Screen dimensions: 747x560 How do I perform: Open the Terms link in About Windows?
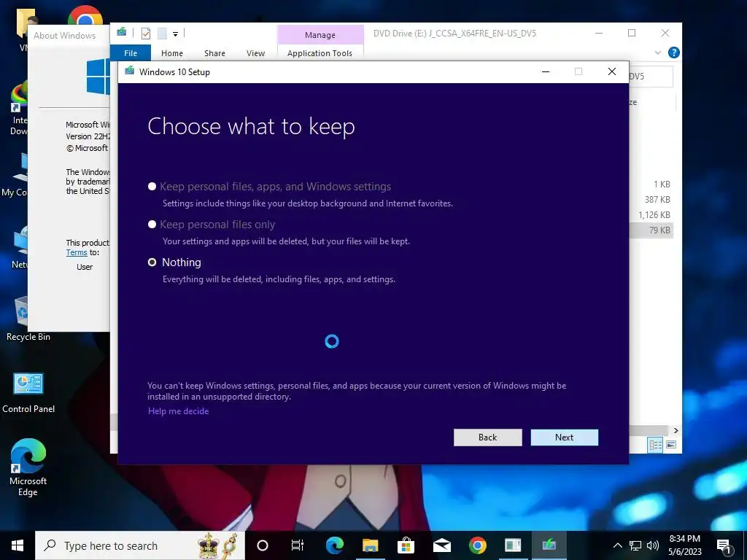pos(77,252)
